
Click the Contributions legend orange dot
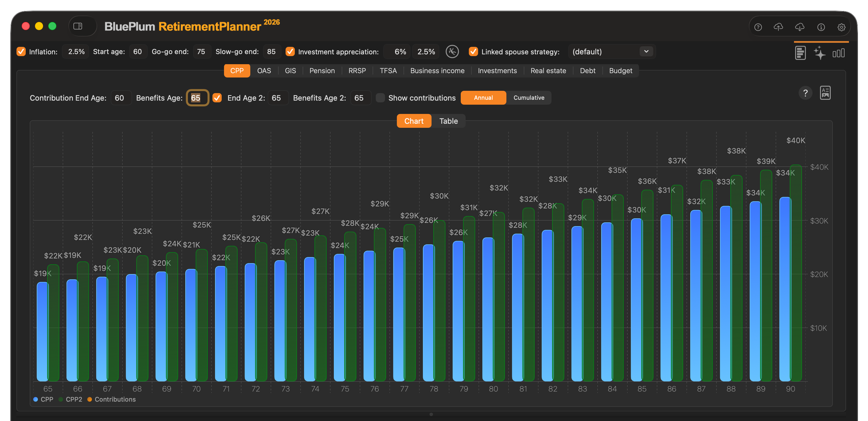(90, 399)
